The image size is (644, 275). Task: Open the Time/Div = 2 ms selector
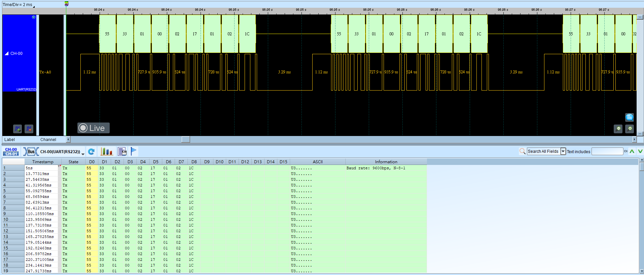(x=18, y=5)
